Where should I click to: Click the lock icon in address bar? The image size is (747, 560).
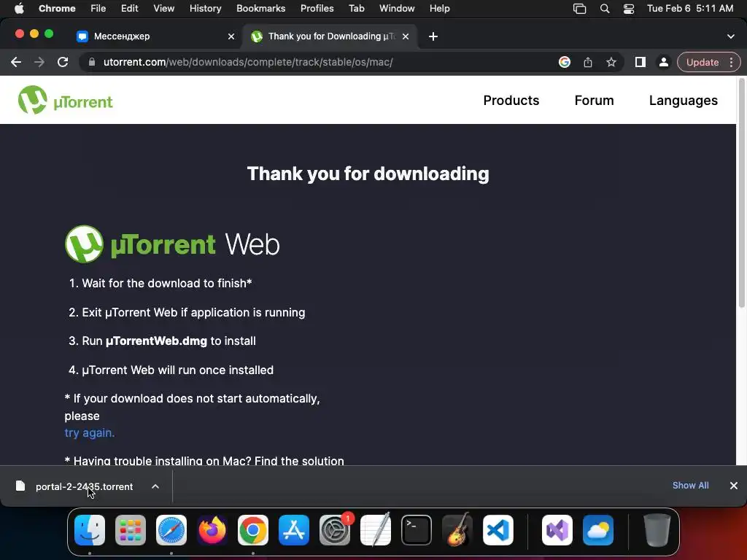92,62
